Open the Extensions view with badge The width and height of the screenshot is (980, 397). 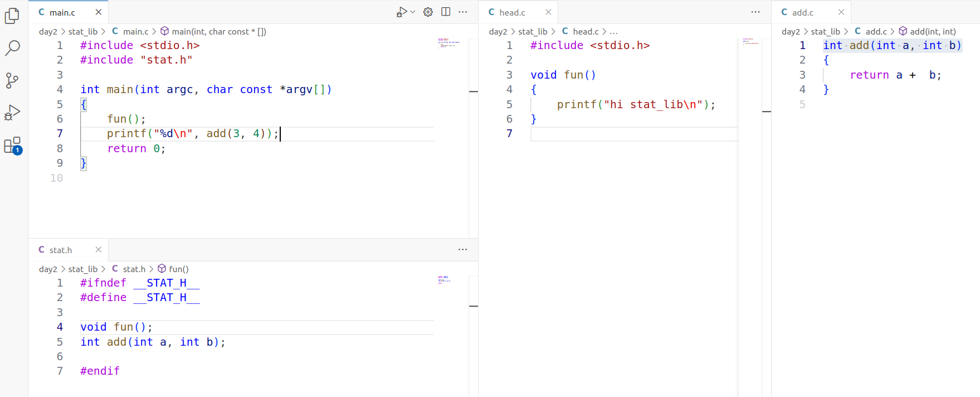click(x=13, y=146)
